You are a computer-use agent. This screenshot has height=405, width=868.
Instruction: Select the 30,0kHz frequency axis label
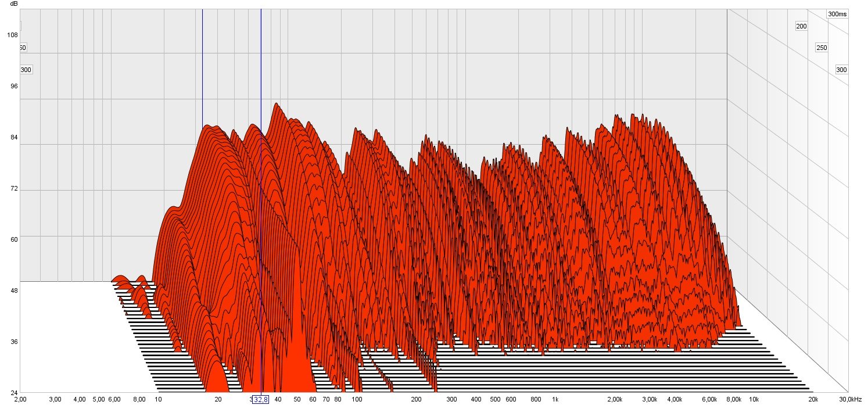851,400
